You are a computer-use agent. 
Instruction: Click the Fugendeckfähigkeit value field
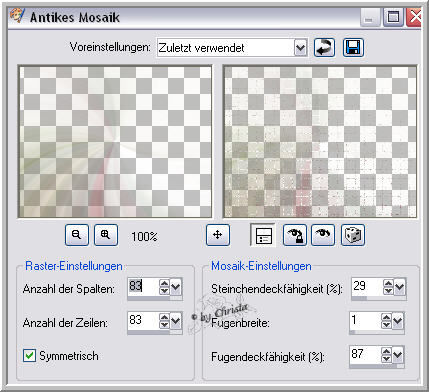(x=365, y=354)
